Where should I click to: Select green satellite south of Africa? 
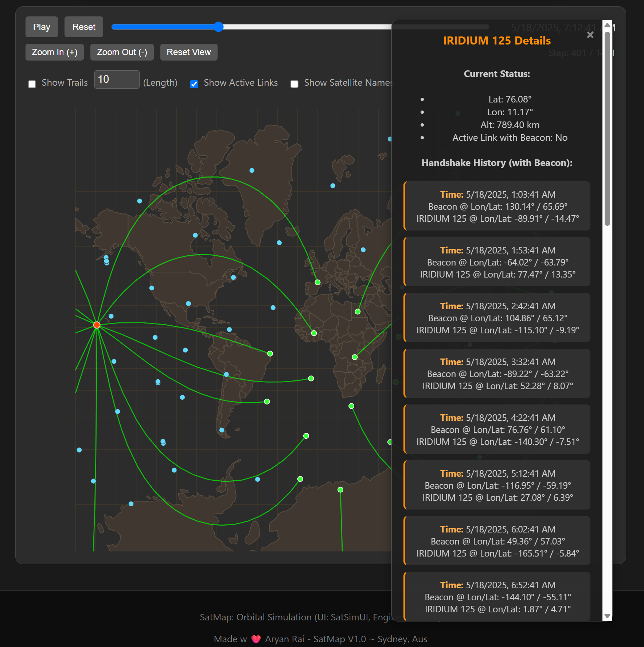(x=351, y=406)
